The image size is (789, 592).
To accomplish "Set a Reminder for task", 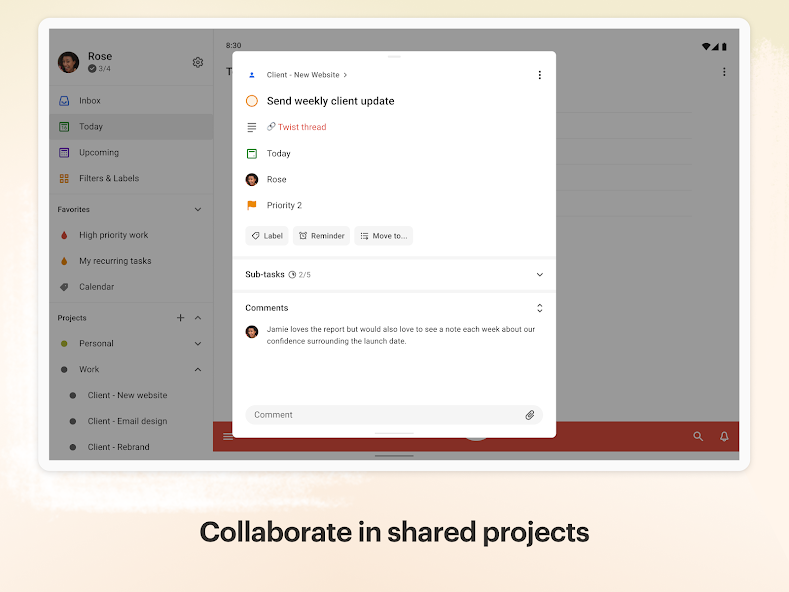I will pyautogui.click(x=322, y=236).
